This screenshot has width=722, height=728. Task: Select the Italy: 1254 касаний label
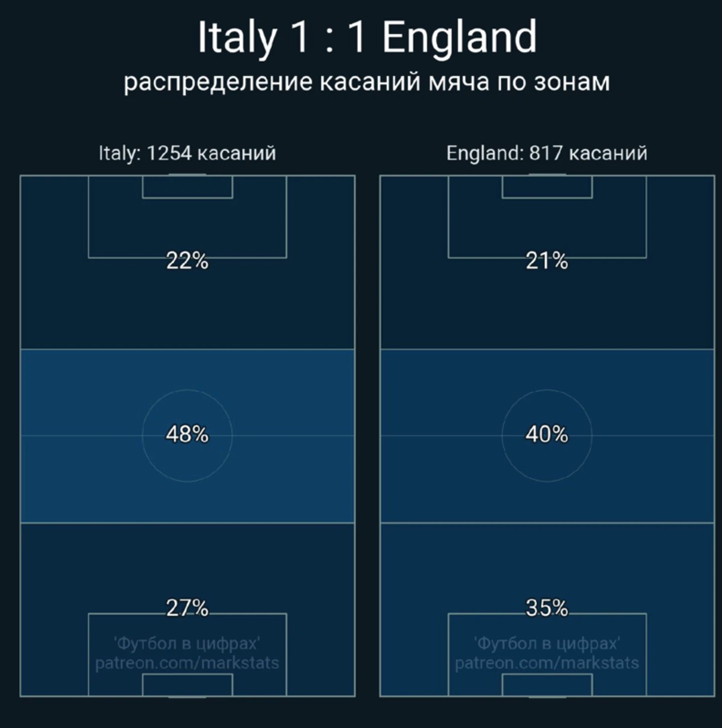[x=187, y=153]
